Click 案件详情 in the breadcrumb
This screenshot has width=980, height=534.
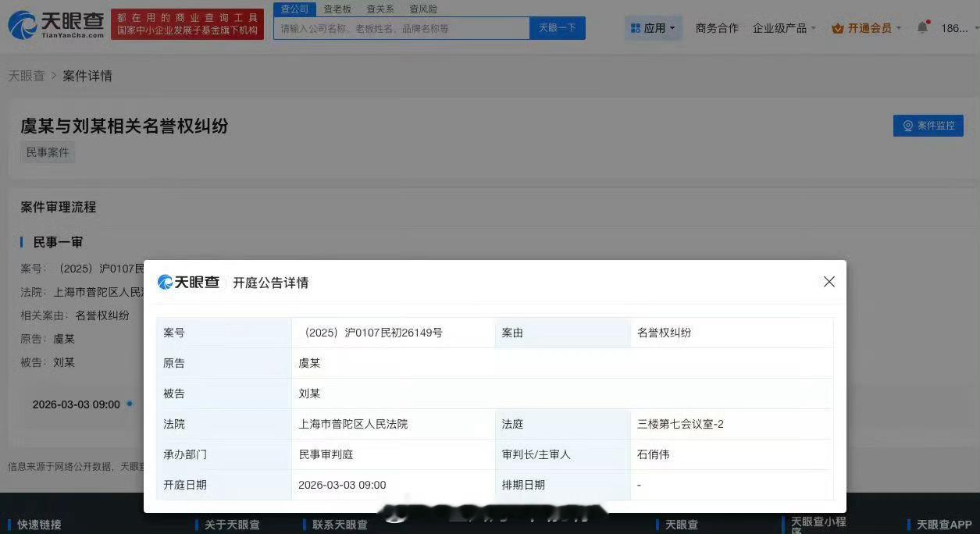tap(87, 76)
